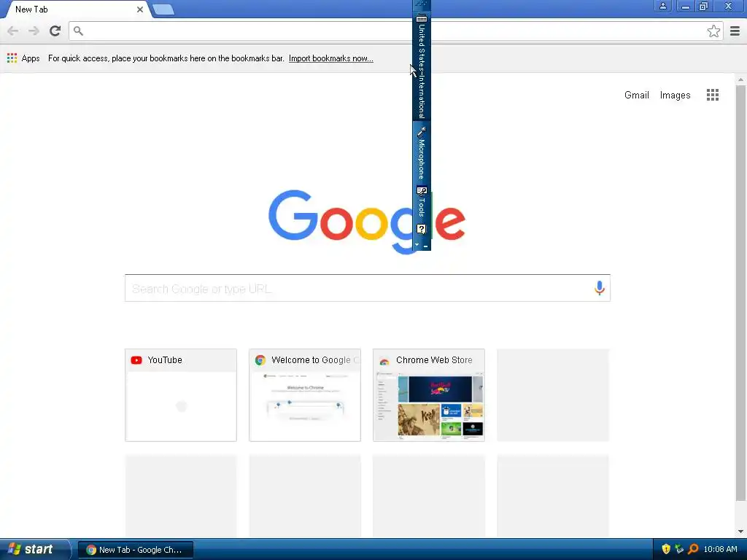The image size is (747, 560).
Task: Click the Safely Remove Hardware tray icon
Action: click(x=679, y=549)
